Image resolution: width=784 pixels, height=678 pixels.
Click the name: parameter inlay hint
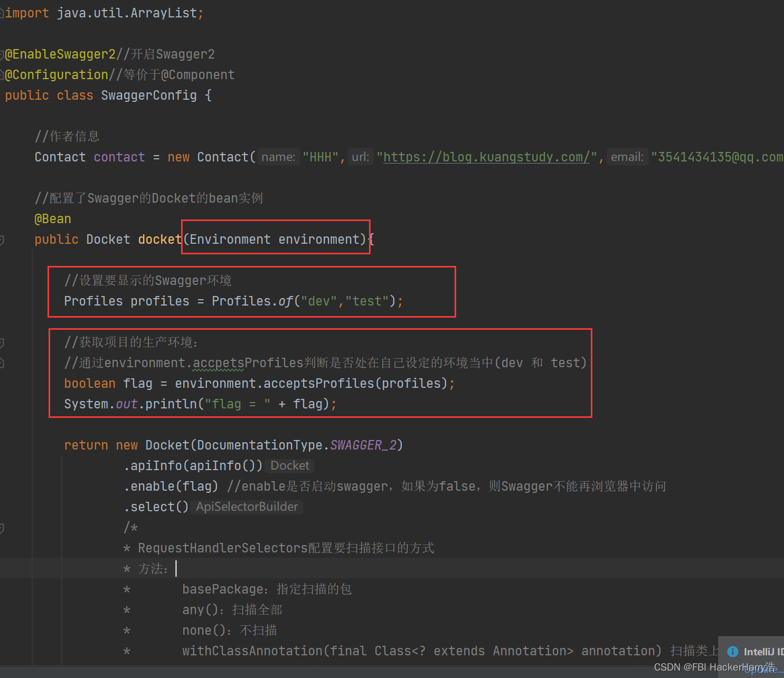pyautogui.click(x=278, y=157)
